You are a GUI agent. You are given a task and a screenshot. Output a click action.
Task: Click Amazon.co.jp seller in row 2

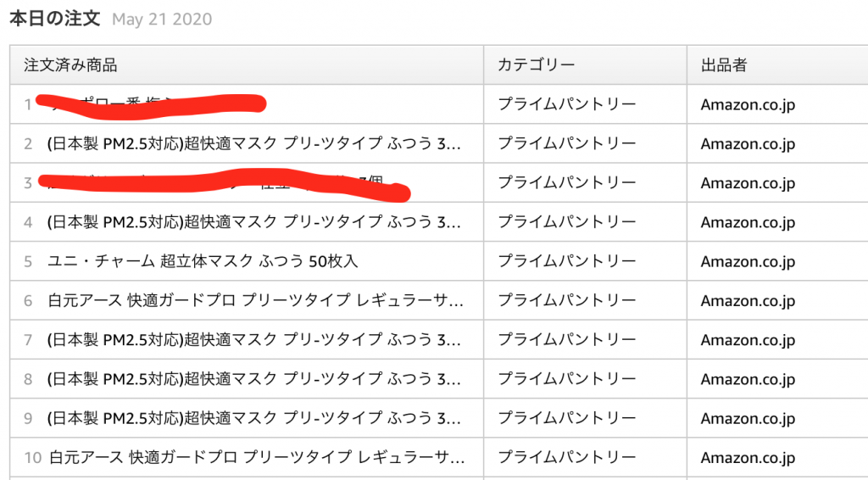pos(748,144)
